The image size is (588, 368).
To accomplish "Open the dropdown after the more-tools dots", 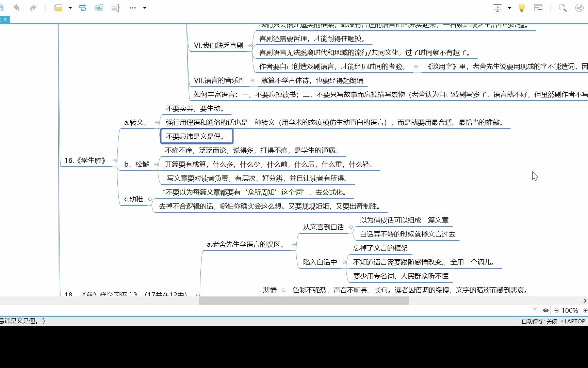I will (145, 8).
